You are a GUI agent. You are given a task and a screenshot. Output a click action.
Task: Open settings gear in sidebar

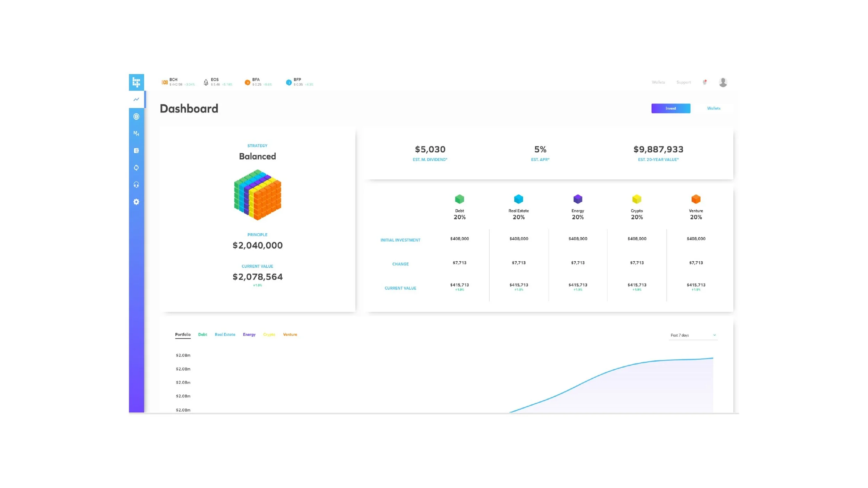tap(136, 202)
